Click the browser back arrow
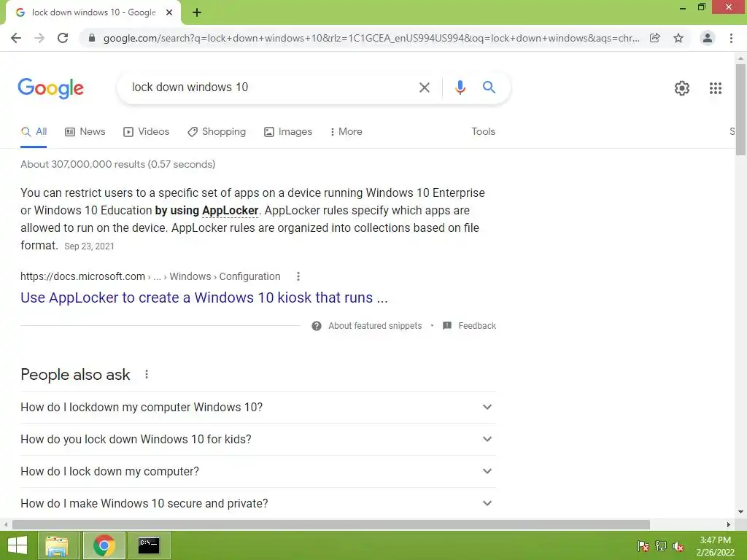 16,38
